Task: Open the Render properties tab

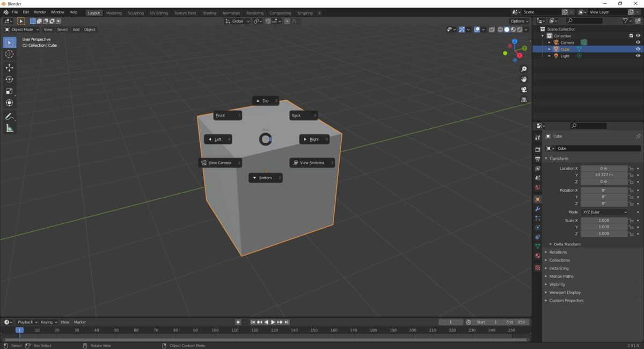Action: [538, 150]
